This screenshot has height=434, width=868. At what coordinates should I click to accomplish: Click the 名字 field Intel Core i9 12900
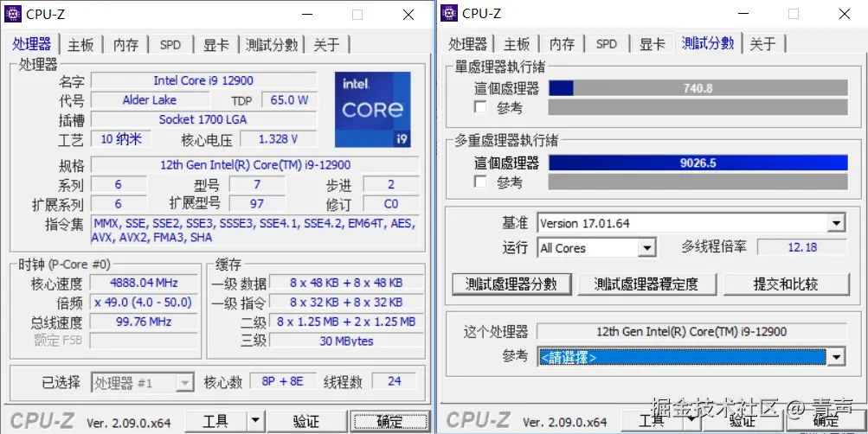(x=203, y=80)
